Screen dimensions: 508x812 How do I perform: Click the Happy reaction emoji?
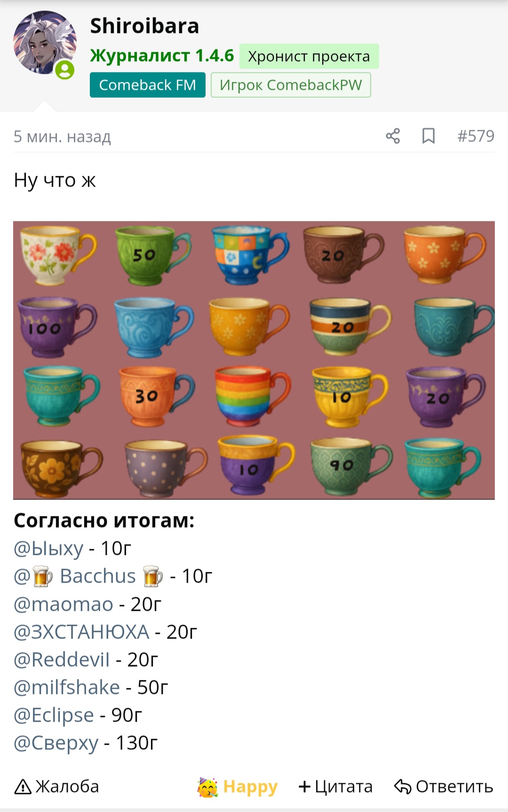tap(207, 787)
